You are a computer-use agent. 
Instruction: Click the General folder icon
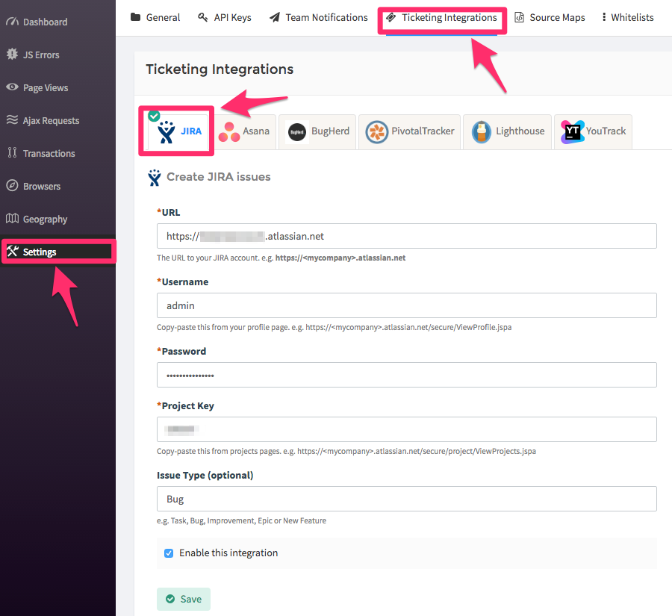pos(135,17)
